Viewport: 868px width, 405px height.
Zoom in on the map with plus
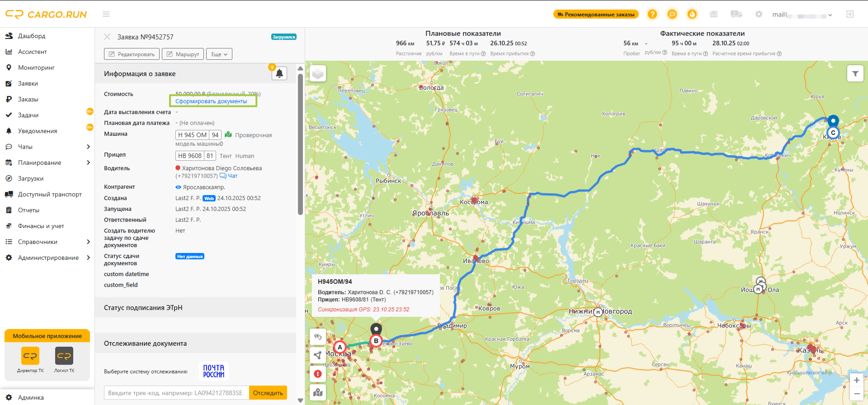pos(856,380)
